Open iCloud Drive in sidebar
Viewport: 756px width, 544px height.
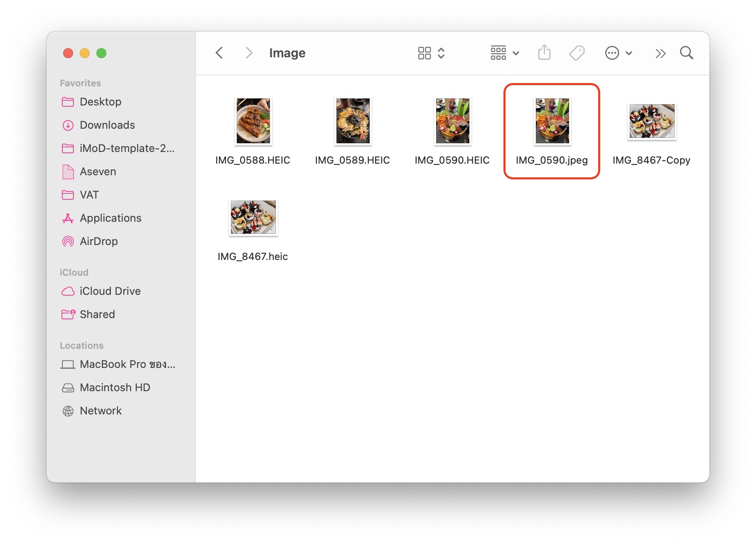(110, 291)
